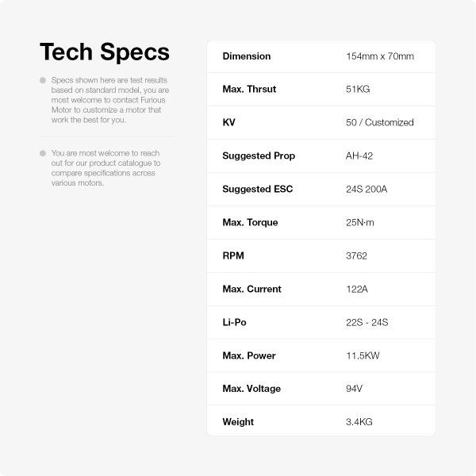Click the KV row label
The image size is (476, 476).
(x=229, y=123)
